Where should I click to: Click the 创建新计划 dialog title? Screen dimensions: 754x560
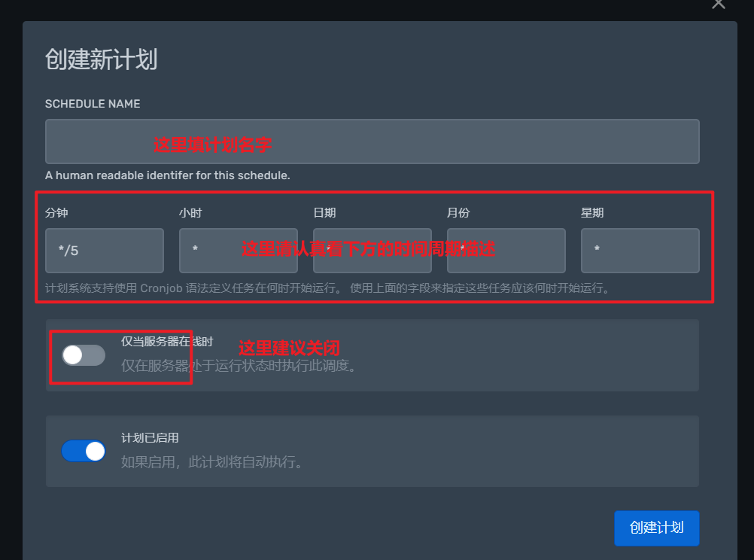click(102, 59)
